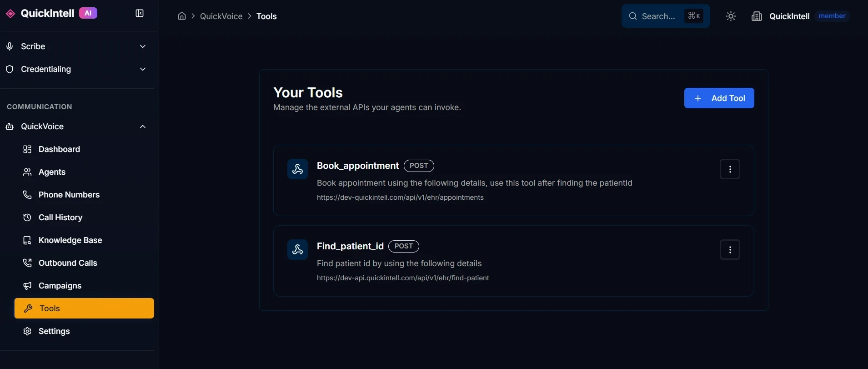Click the Call History clock icon
This screenshot has height=369, width=868.
pos(27,217)
